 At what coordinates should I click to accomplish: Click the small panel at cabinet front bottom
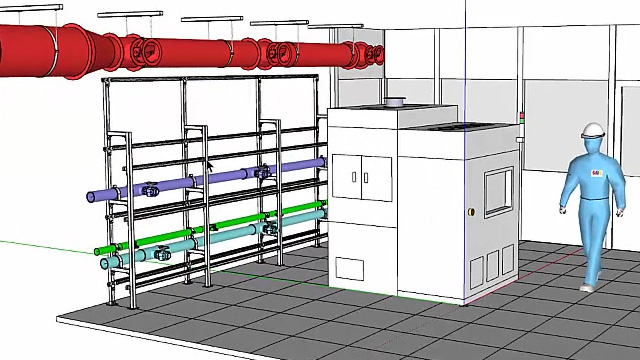349,269
